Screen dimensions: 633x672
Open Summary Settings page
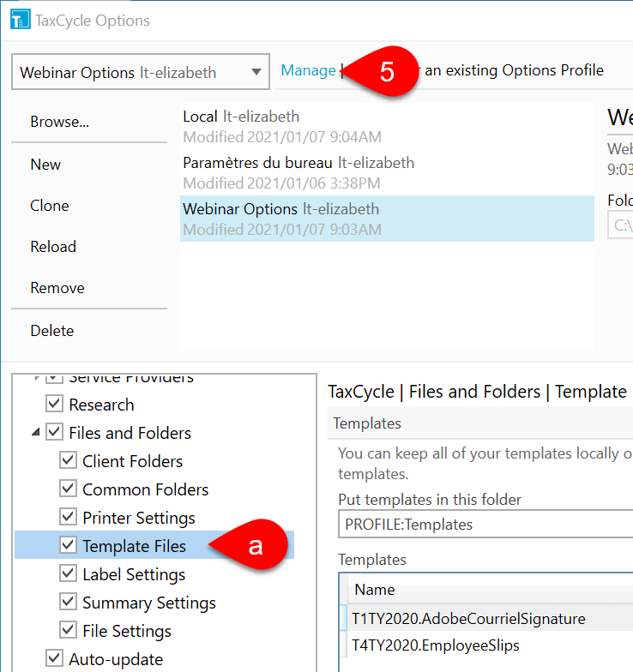[149, 603]
